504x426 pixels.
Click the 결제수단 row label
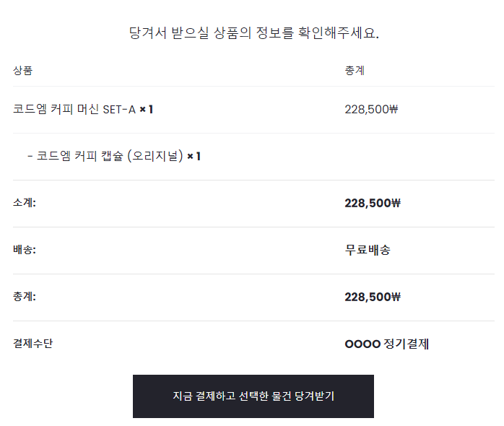point(33,344)
